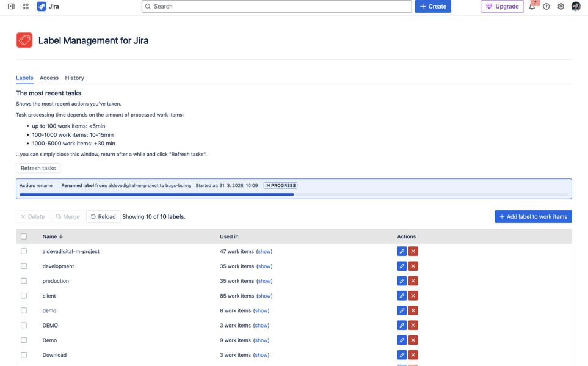Screen dimensions: 588x366
Task: Tick the checkbox for demo label
Action: (x=24, y=310)
